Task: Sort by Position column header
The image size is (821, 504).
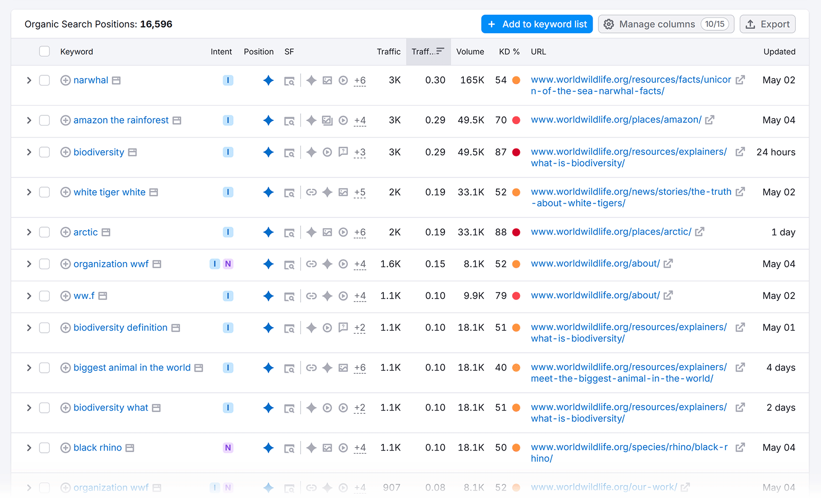Action: tap(259, 52)
